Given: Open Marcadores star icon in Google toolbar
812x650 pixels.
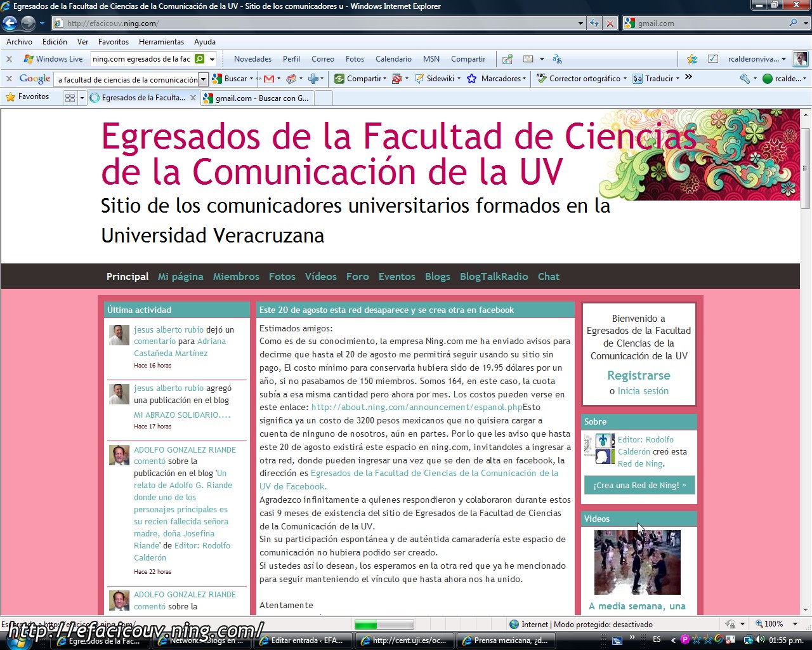Looking at the screenshot, I should (x=471, y=79).
